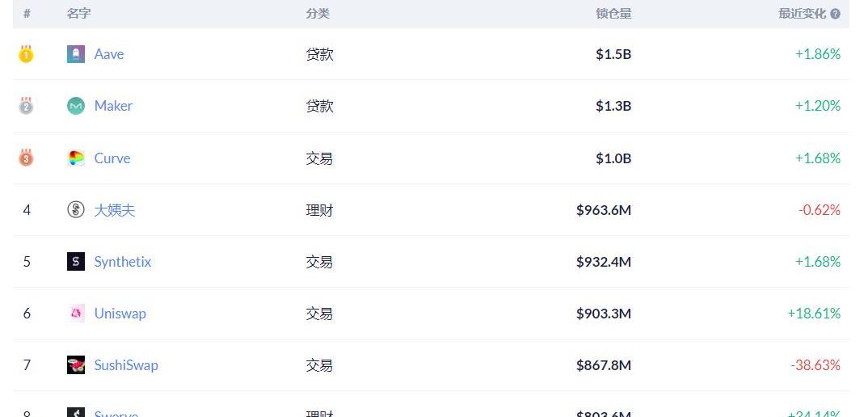
Task: Click the SushiSwap logo icon
Action: point(76,365)
